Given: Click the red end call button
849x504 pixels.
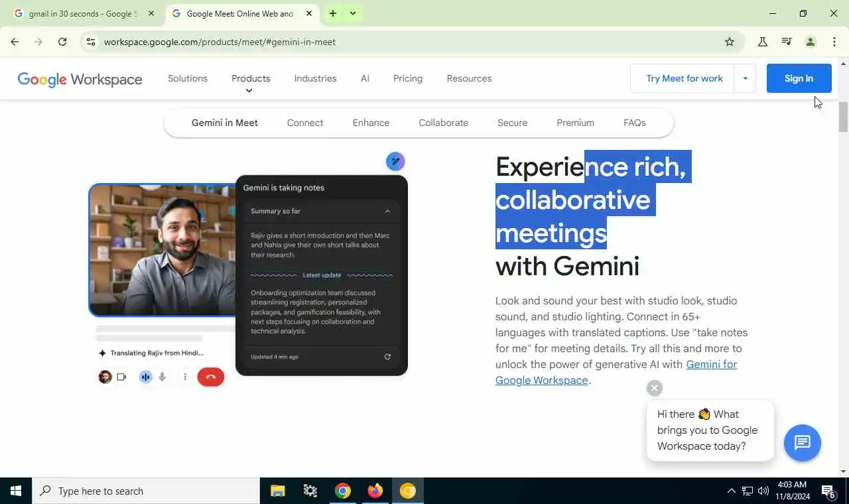Looking at the screenshot, I should tap(211, 377).
